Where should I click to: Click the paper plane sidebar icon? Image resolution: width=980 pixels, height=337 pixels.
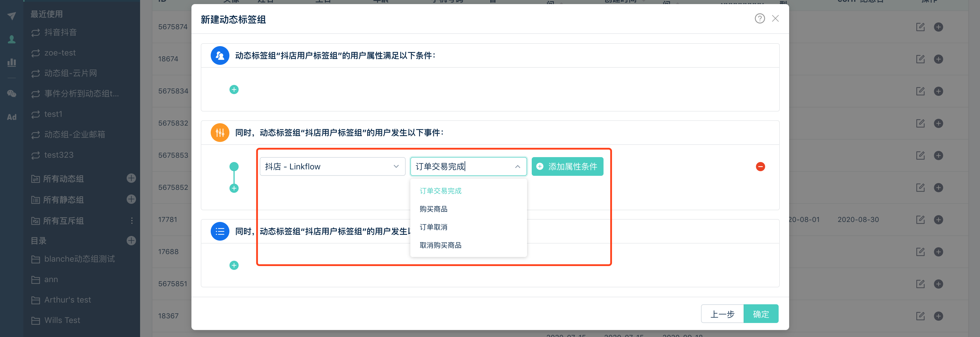click(x=11, y=16)
